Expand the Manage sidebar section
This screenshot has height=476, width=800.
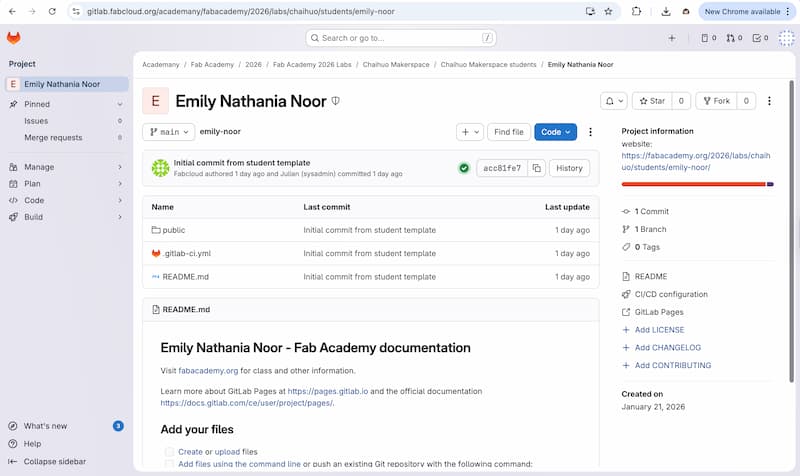click(x=66, y=167)
